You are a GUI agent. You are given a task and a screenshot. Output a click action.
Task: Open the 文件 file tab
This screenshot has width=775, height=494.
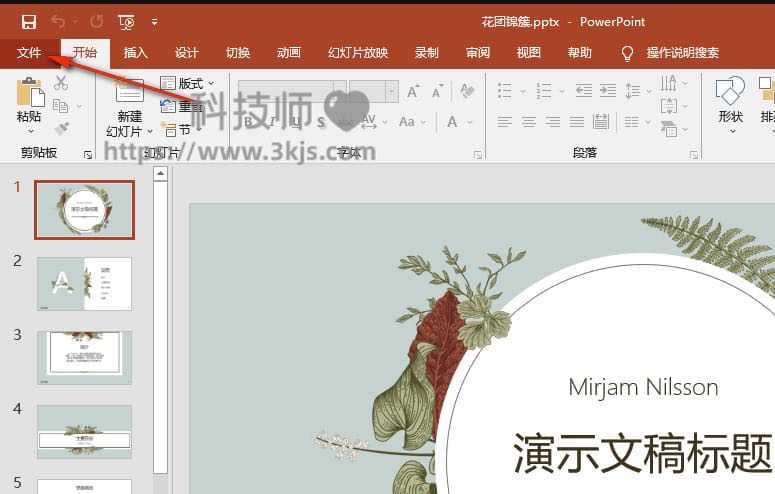tap(29, 53)
